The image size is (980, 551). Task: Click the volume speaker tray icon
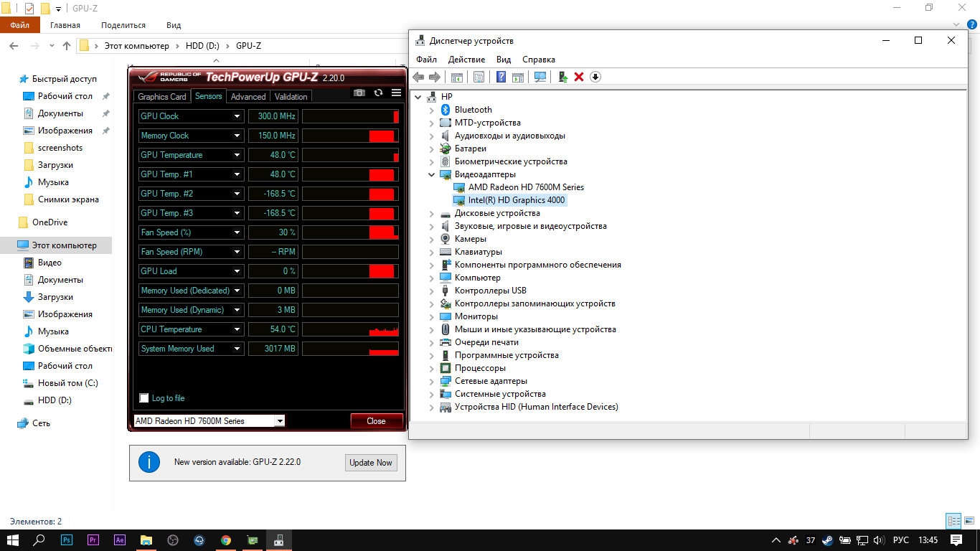click(879, 540)
